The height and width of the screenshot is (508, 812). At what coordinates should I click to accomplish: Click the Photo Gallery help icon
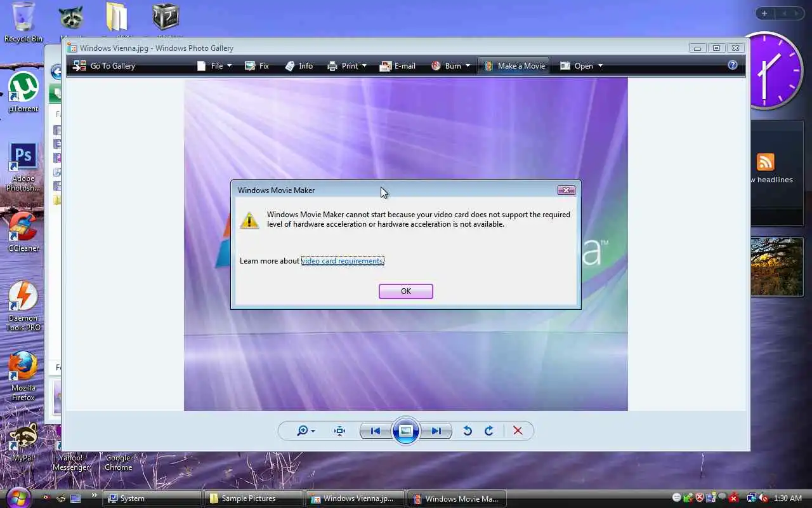coord(733,65)
